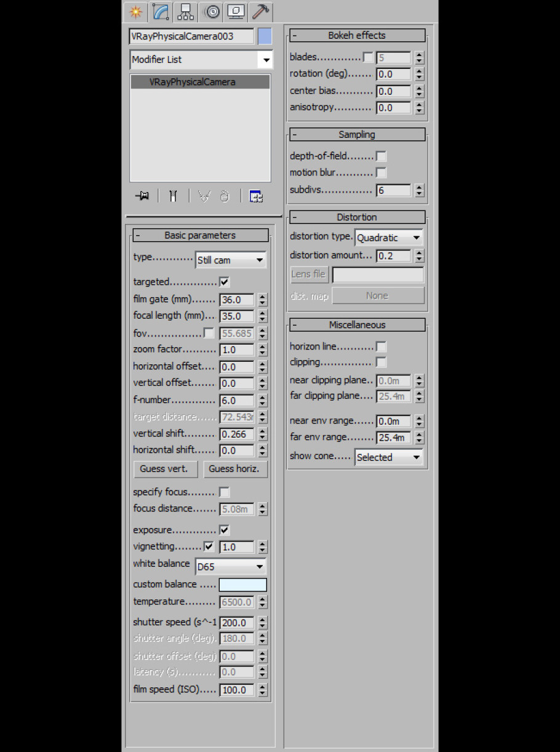Enable motion blur checkbox
This screenshot has height=752, width=560.
point(382,172)
